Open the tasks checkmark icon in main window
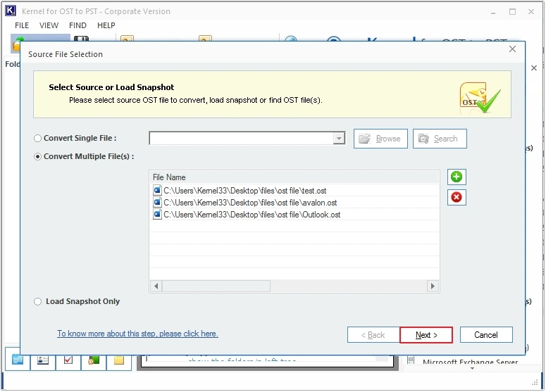Viewport: 546px width, 392px height. tap(68, 361)
